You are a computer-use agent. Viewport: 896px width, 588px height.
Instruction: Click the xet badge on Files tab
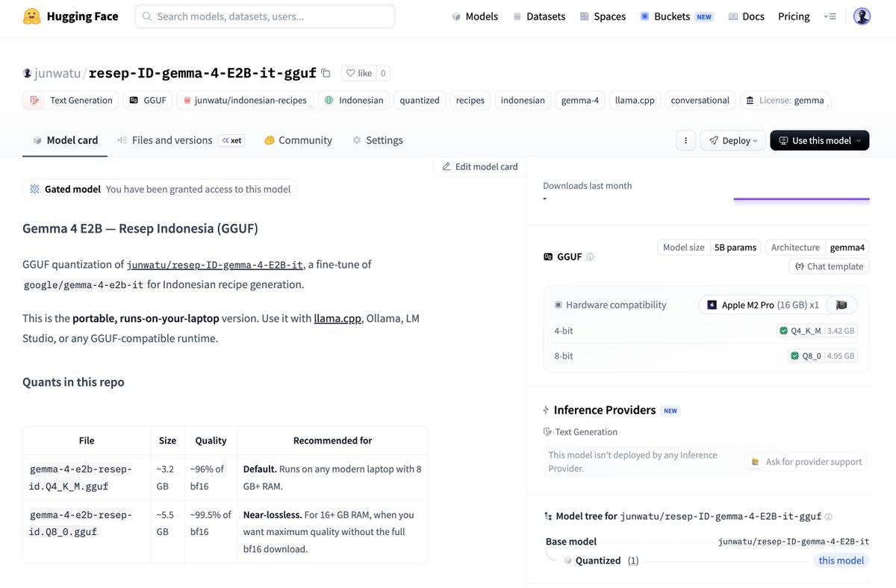click(231, 140)
